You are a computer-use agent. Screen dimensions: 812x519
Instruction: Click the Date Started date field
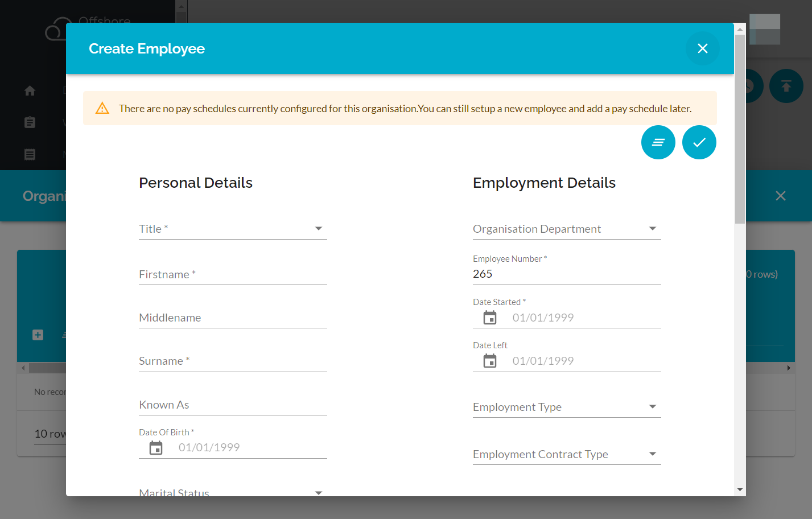[586, 318]
